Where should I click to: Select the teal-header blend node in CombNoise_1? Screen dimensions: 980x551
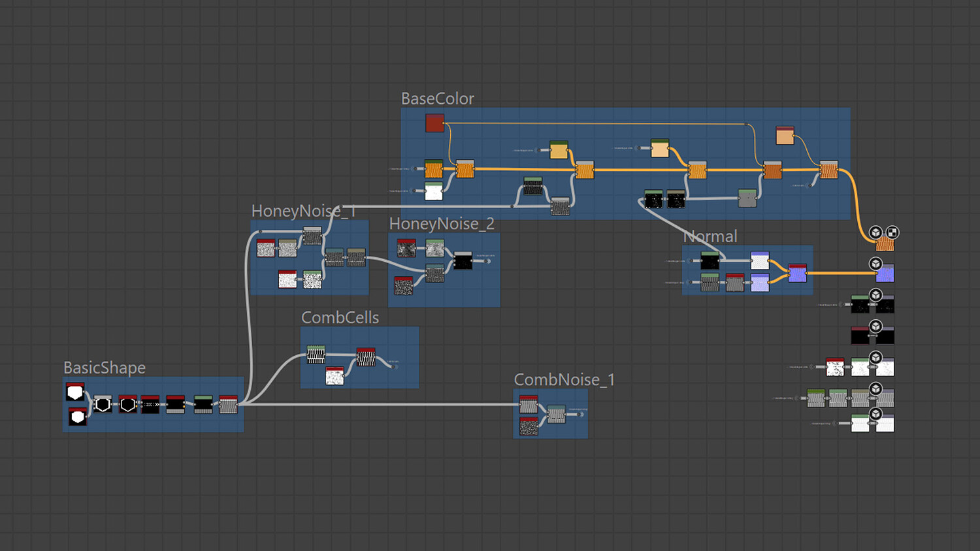tap(557, 414)
